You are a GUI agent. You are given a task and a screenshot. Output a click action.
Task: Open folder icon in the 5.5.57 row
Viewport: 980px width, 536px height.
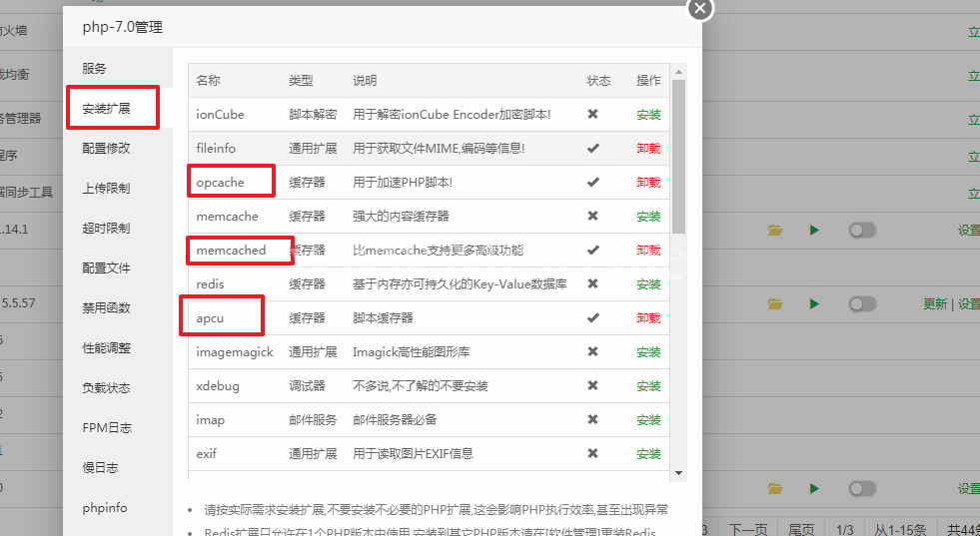pos(775,303)
